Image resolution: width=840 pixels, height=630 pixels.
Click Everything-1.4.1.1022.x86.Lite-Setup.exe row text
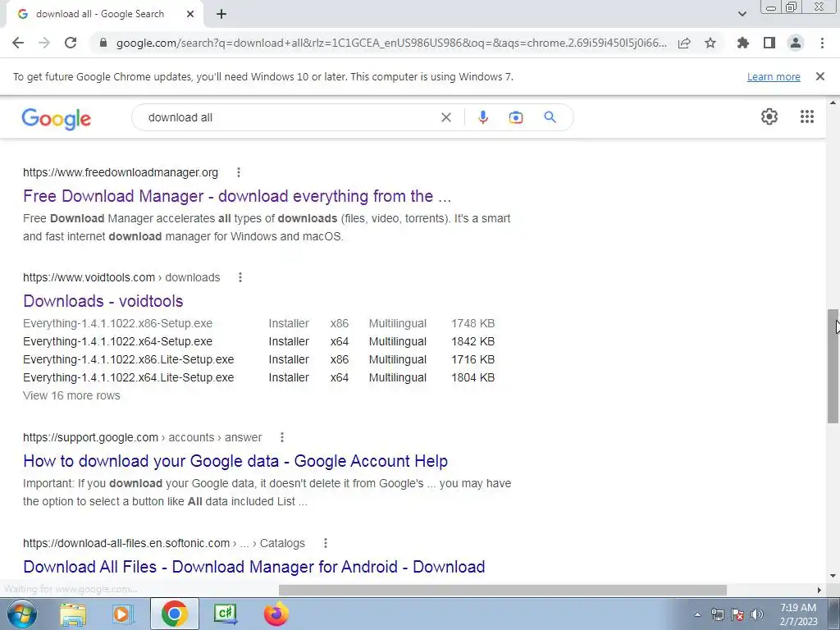pos(128,359)
